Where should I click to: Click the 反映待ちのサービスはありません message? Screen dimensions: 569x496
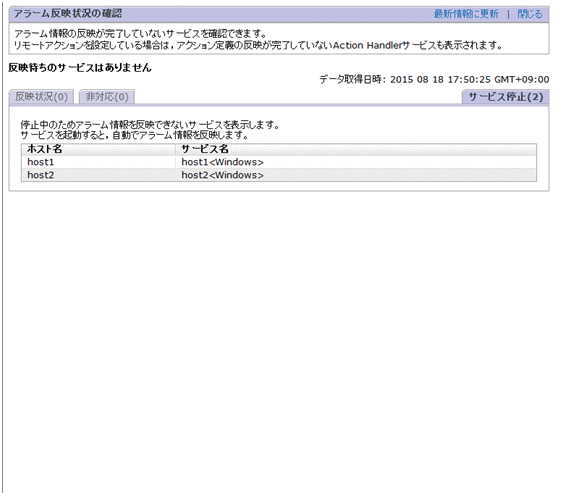coord(79,67)
